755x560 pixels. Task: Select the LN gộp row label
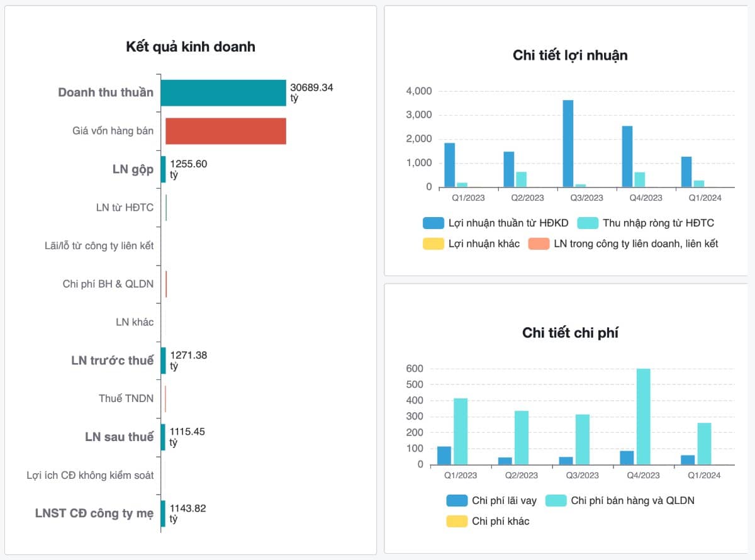click(133, 169)
